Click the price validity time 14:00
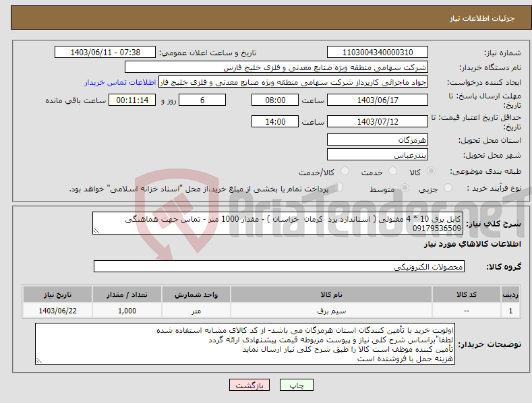Viewport: 532px width, 403px height. [275, 121]
